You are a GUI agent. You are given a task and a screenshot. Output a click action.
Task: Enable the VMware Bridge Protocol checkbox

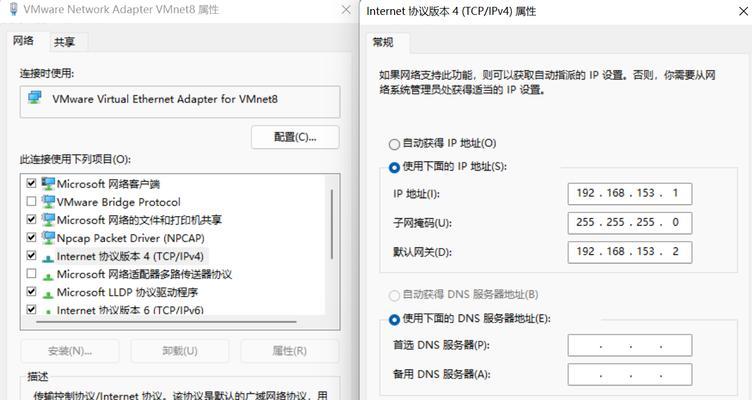[x=31, y=201]
